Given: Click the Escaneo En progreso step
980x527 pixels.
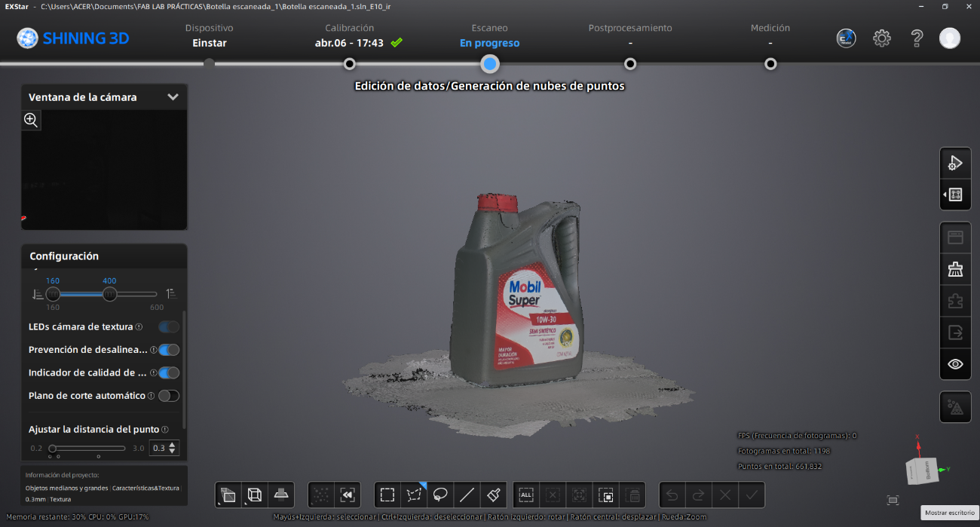Looking at the screenshot, I should 489,35.
